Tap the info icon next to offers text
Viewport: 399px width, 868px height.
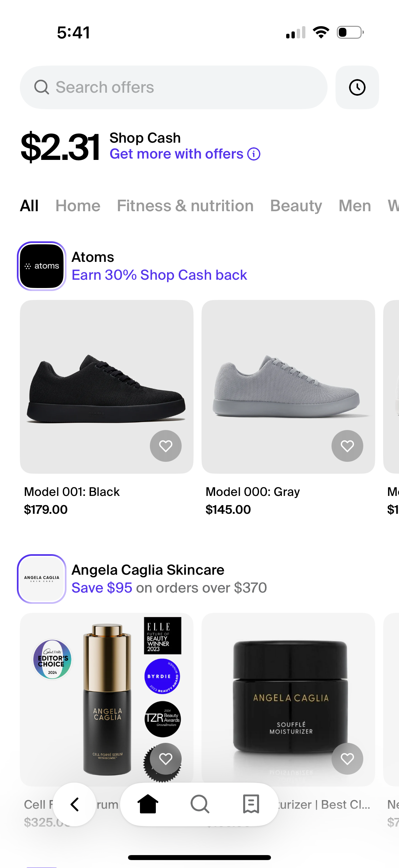click(253, 154)
